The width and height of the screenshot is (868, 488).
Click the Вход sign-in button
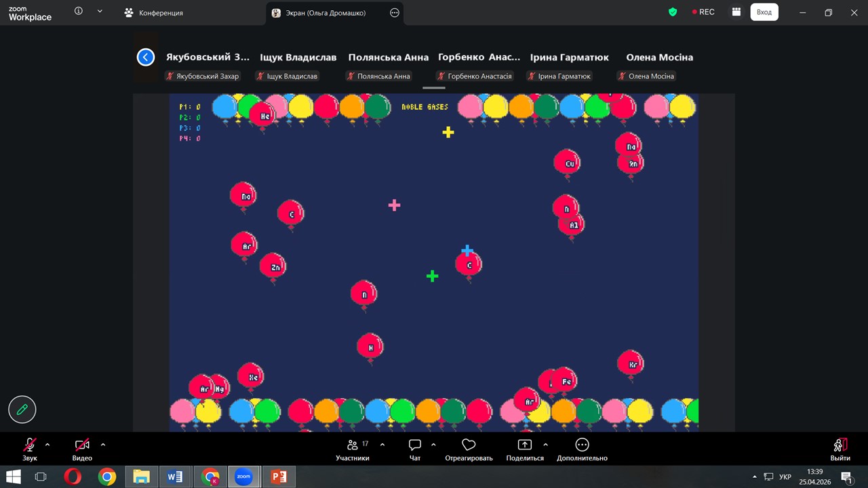tap(764, 12)
